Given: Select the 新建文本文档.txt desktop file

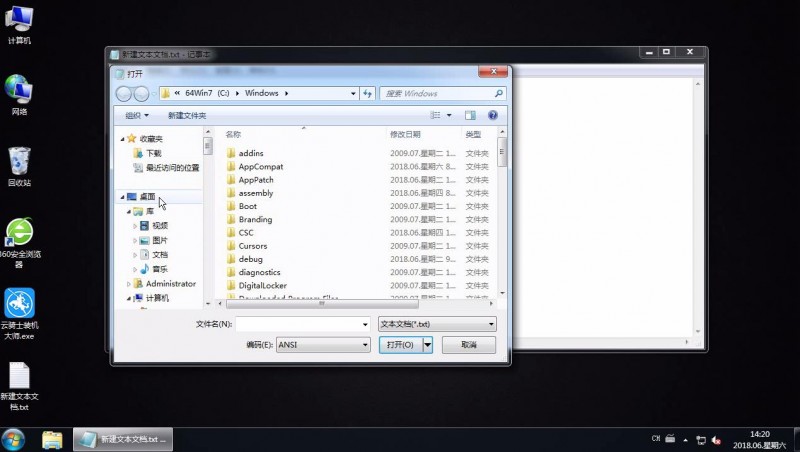Looking at the screenshot, I should click(19, 386).
